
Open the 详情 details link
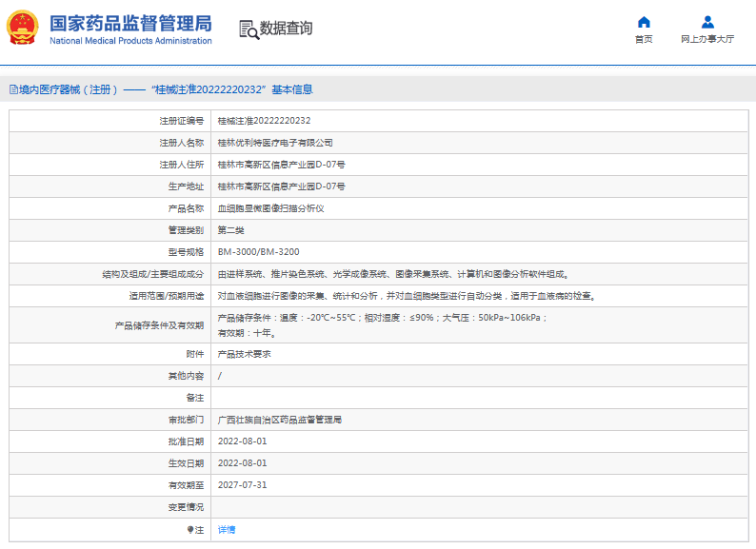coord(227,529)
